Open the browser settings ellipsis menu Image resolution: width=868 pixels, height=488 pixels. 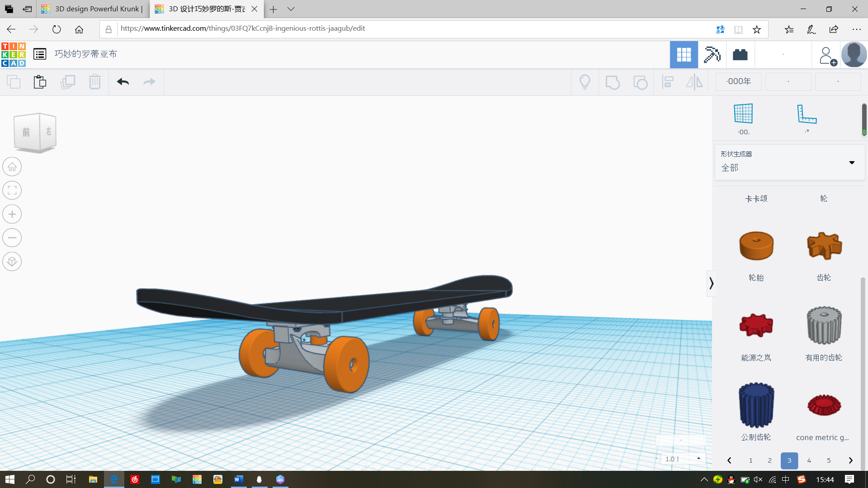857,29
